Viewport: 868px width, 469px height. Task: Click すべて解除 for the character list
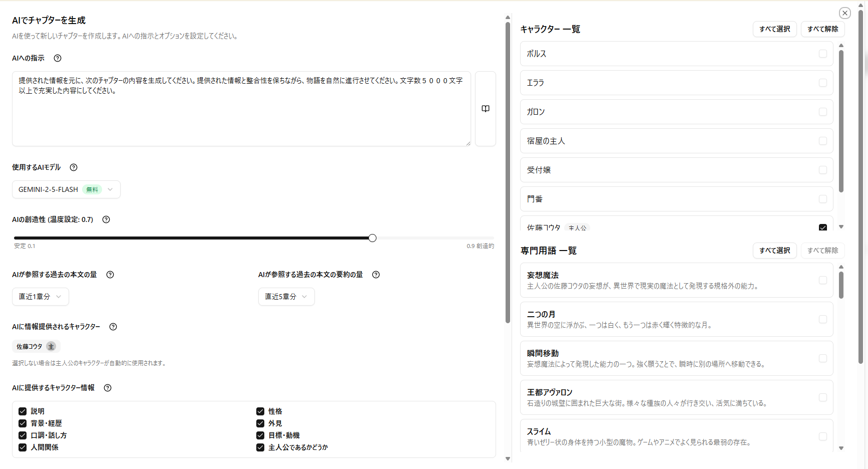822,29
